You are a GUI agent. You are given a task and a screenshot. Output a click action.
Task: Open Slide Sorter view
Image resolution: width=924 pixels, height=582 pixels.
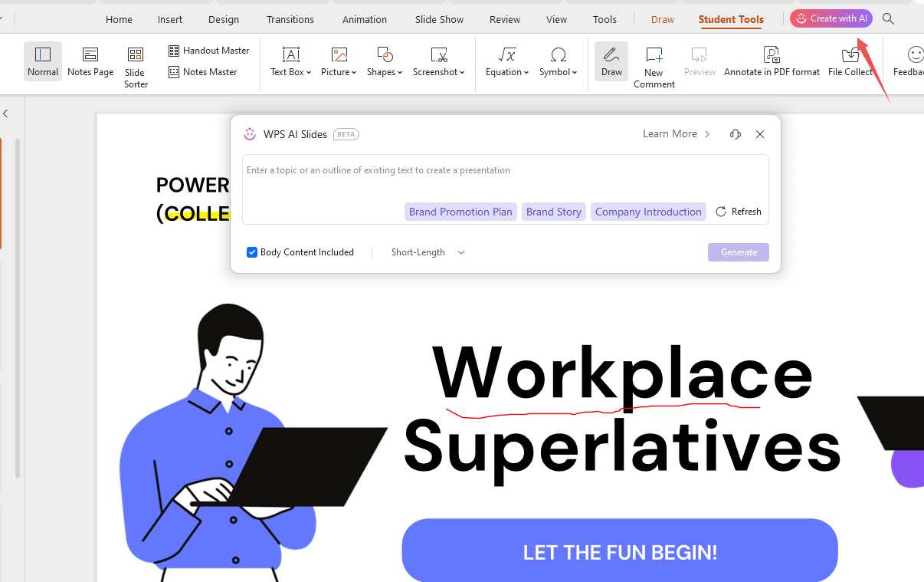[x=136, y=66]
